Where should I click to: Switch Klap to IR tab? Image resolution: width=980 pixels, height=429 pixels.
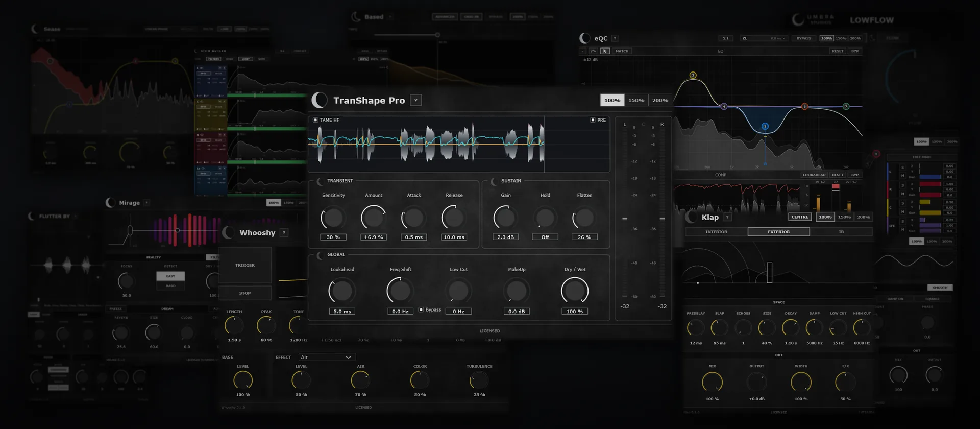coord(841,232)
